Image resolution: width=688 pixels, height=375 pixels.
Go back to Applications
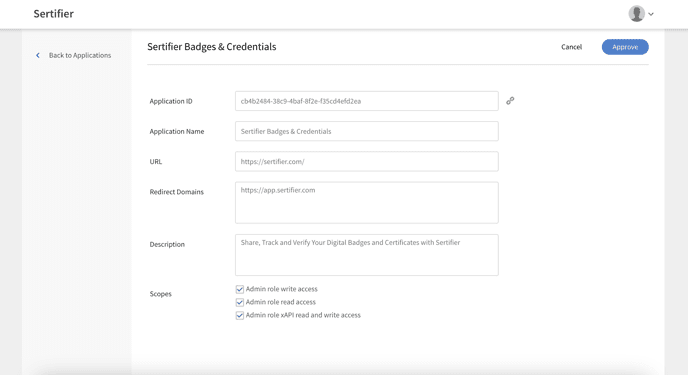[x=80, y=55]
